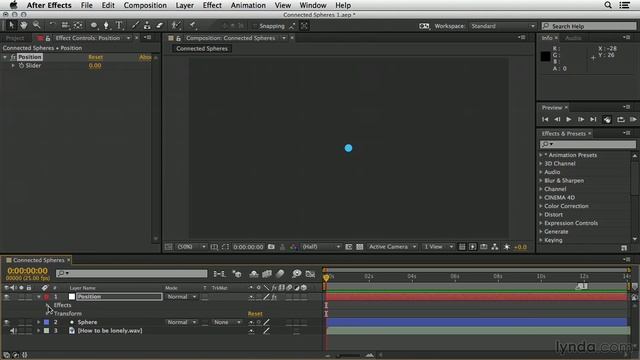Enable motion blur for timeline
Screen dimensions: 640x360
pos(280,273)
